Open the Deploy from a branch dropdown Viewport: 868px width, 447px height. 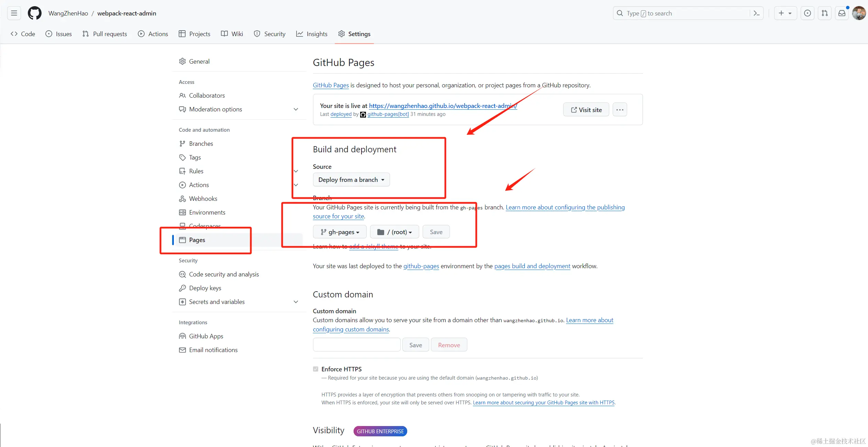click(x=351, y=179)
